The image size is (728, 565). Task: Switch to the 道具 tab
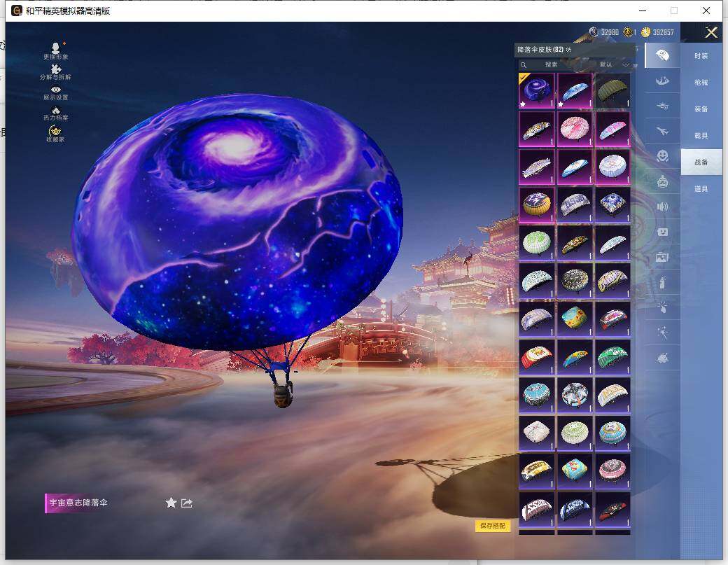point(701,189)
